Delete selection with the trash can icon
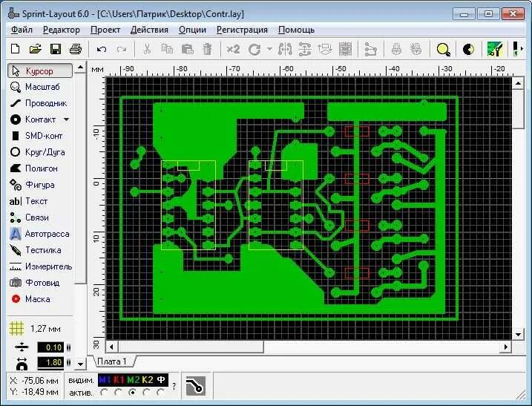 [x=207, y=49]
